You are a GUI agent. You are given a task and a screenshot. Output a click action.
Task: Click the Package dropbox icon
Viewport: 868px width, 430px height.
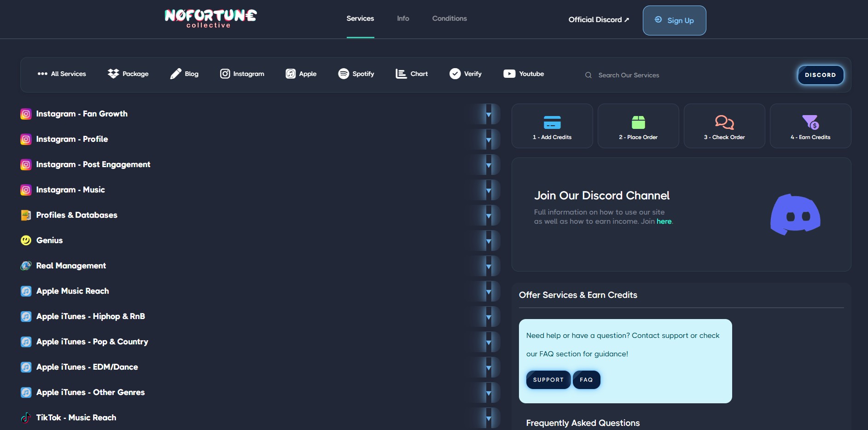coord(113,74)
